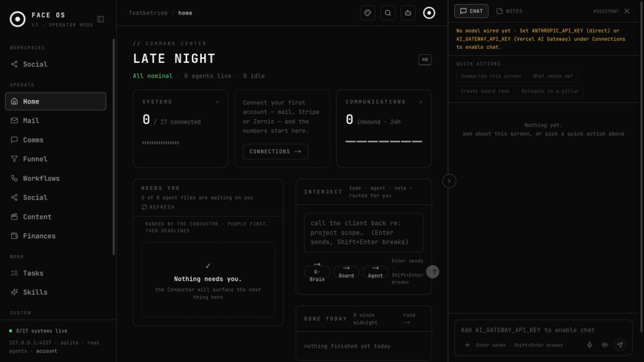Go to Comms in the sidebar
This screenshot has width=644, height=362.
point(56,140)
